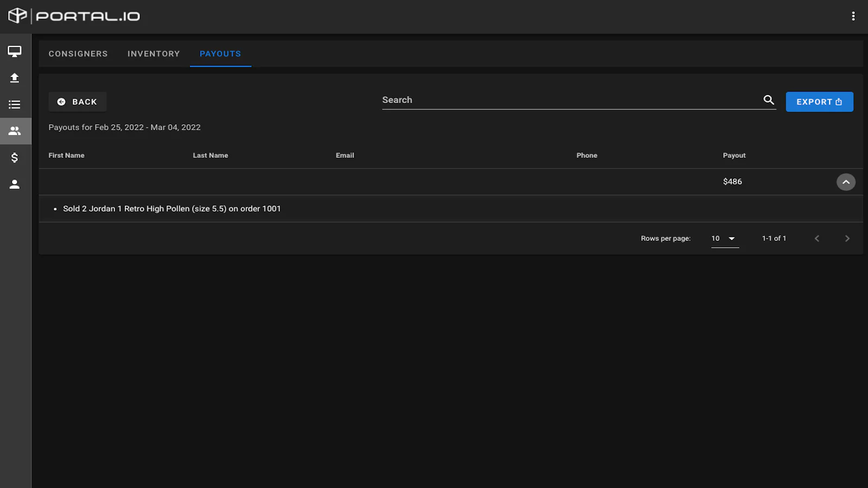
Task: Switch to the Inventory tab
Action: click(154, 54)
